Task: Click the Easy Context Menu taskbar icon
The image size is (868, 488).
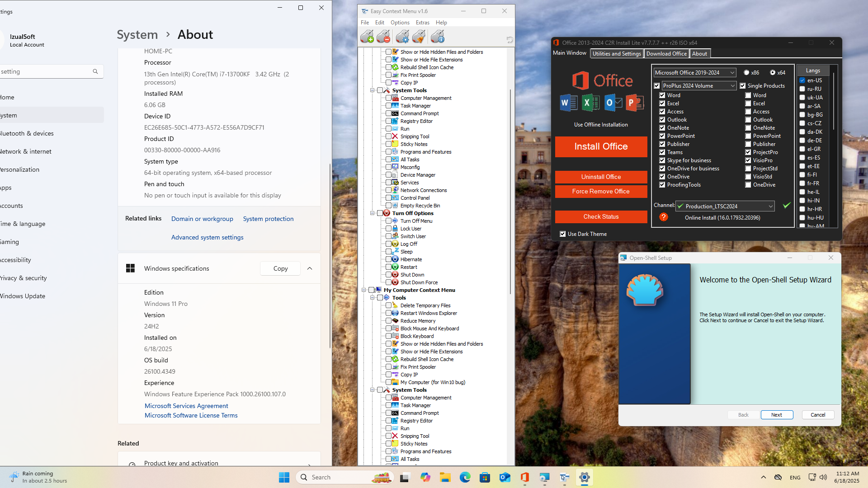Action: 564,477
